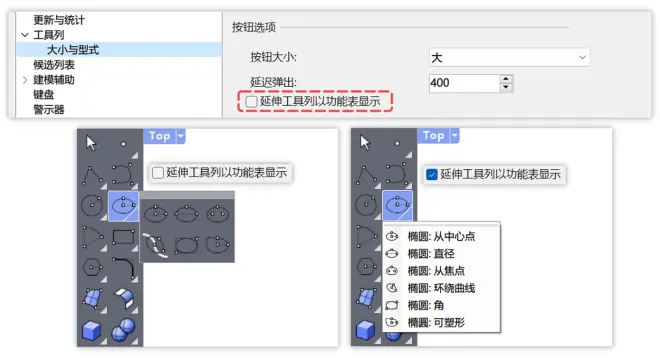Select the Arc tool in right toolbar
This screenshot has height=360, width=660.
pyautogui.click(x=367, y=236)
